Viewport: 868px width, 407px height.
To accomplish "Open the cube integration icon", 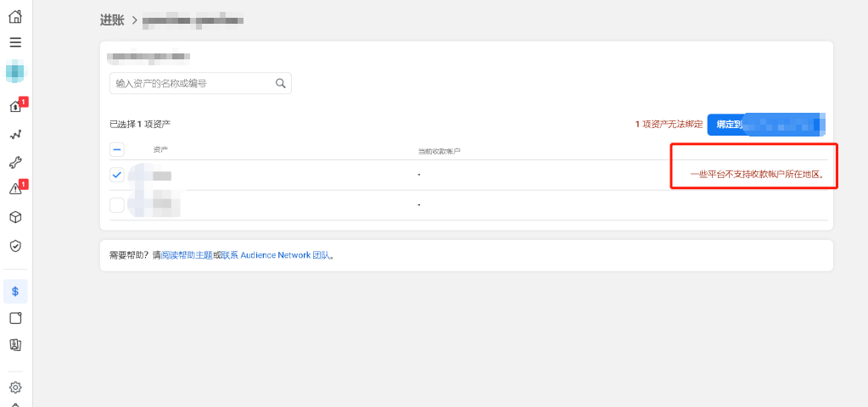I will pyautogui.click(x=15, y=217).
